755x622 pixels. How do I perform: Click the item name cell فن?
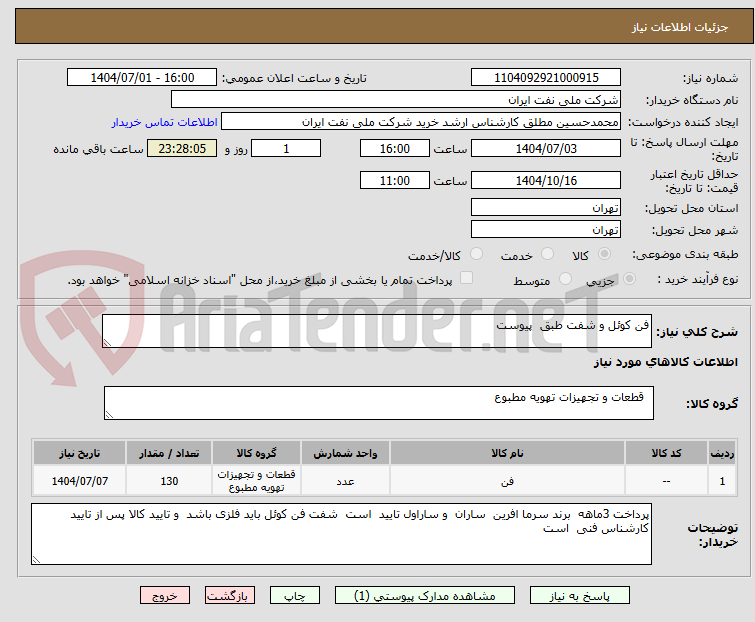point(508,480)
